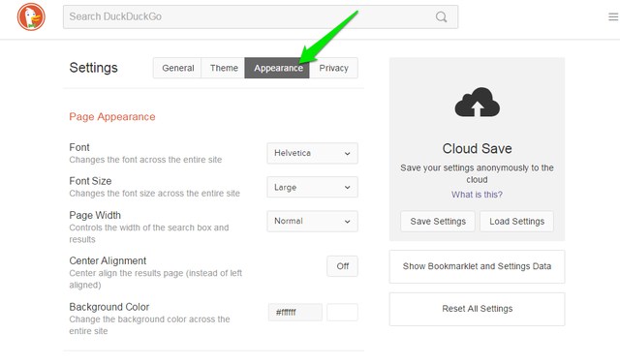Toggle the Center Alignment Off switch

(342, 266)
